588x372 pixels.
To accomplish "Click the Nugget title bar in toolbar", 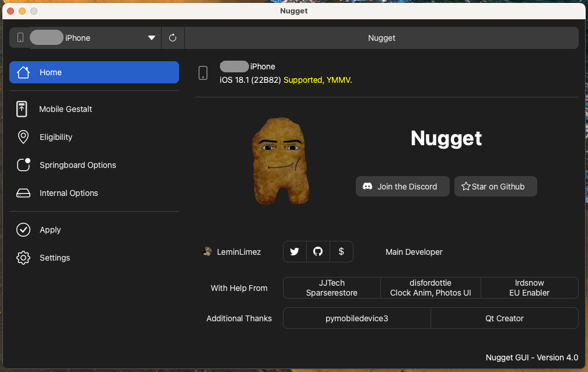I will [381, 38].
